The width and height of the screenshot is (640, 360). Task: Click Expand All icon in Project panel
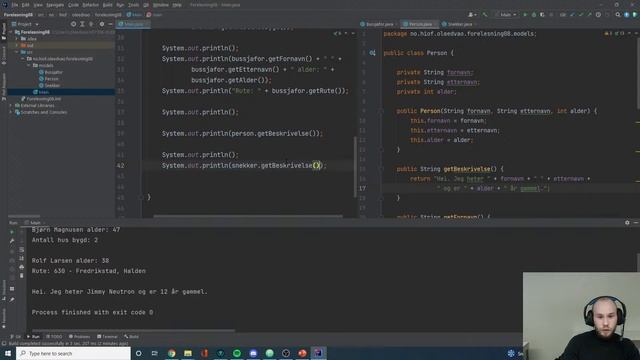click(x=82, y=24)
